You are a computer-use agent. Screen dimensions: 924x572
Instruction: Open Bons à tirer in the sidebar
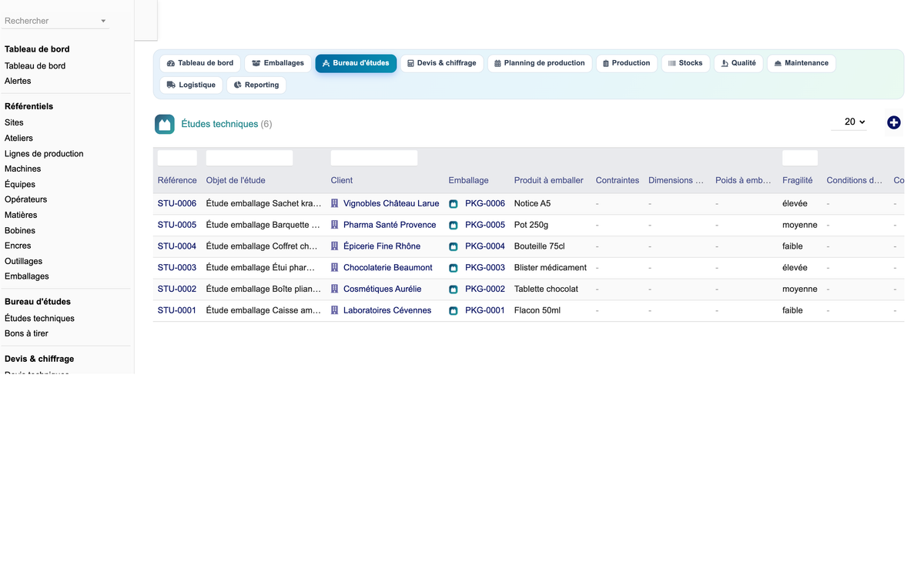(26, 333)
